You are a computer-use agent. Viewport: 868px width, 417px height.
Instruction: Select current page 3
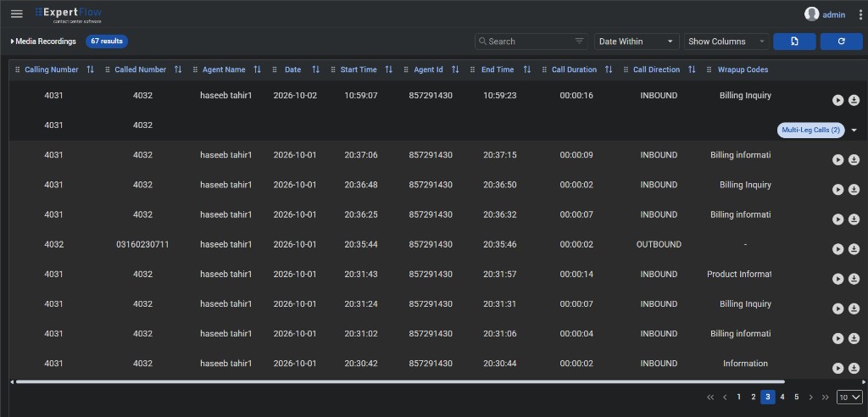[768, 397]
